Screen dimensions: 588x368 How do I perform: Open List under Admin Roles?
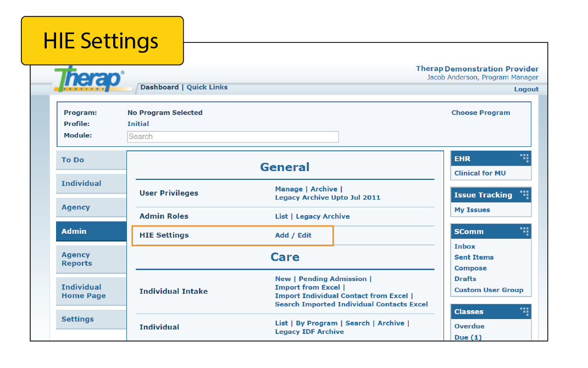coord(281,216)
